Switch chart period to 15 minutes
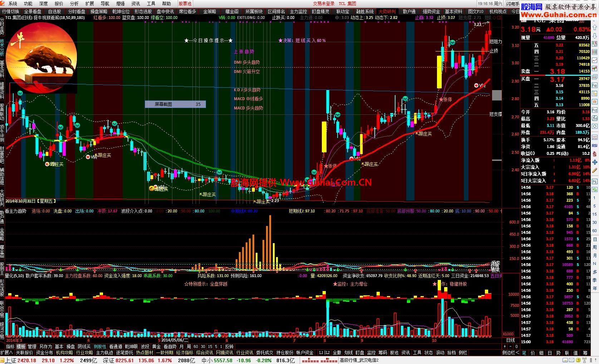This screenshot has height=364, width=599. [x=210, y=346]
